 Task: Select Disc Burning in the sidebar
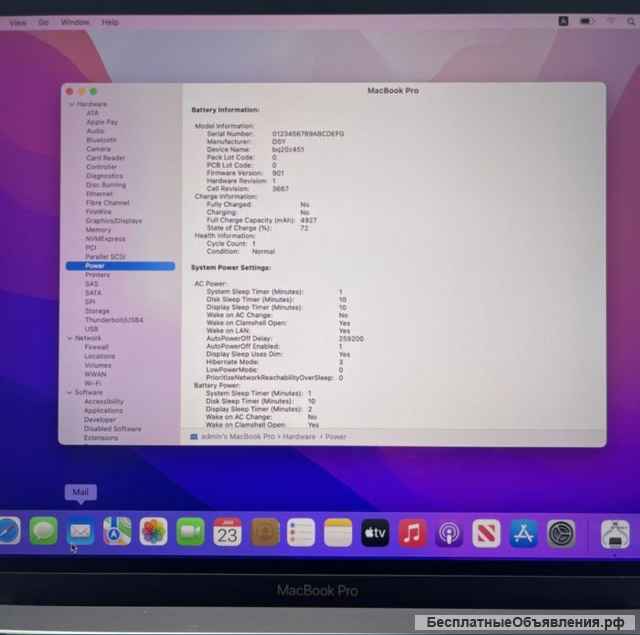106,185
